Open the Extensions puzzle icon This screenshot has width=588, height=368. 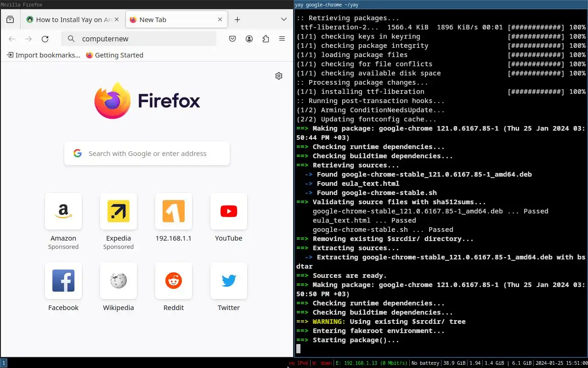266,39
